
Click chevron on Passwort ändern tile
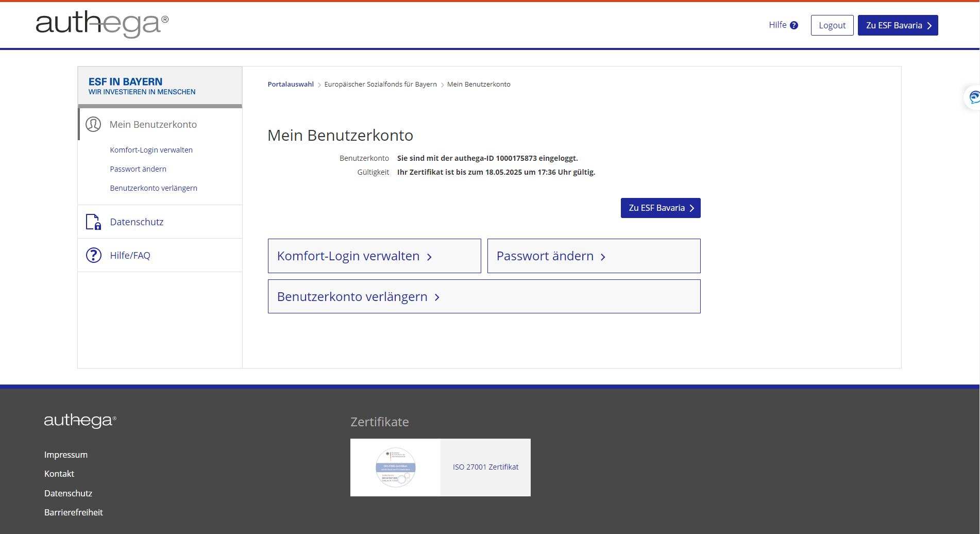coord(603,257)
